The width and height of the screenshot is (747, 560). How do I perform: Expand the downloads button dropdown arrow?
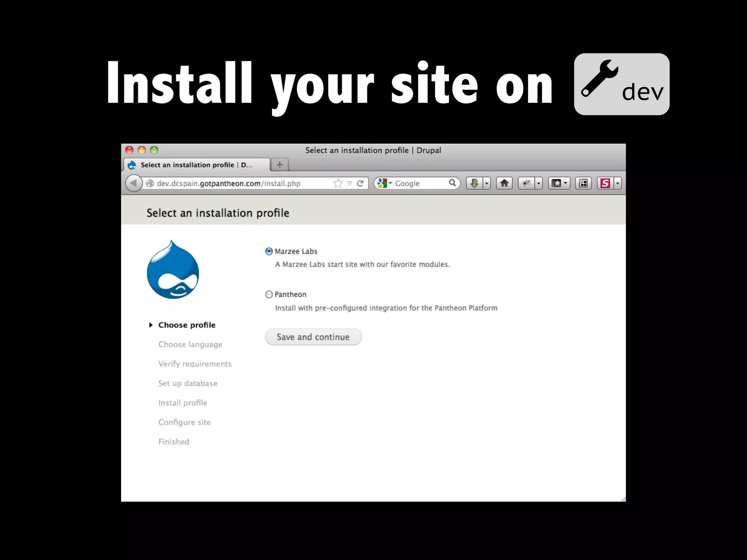(x=487, y=183)
